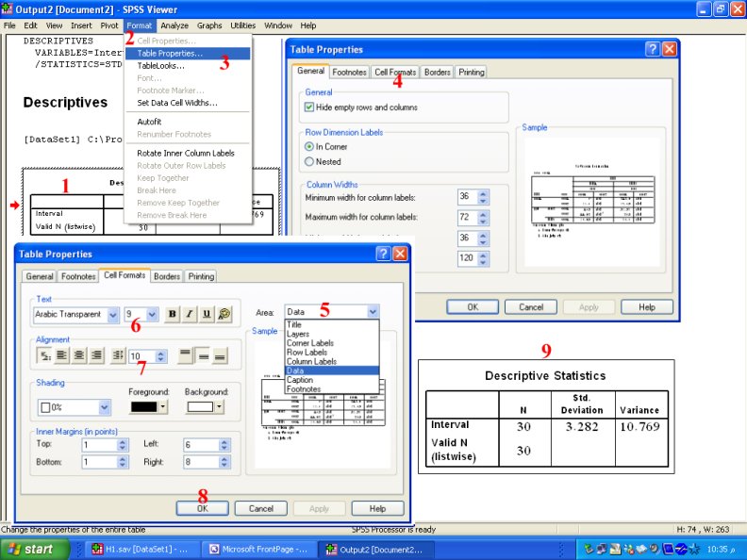
Task: Switch to Output2 [Document2] taskbar button
Action: tap(376, 549)
